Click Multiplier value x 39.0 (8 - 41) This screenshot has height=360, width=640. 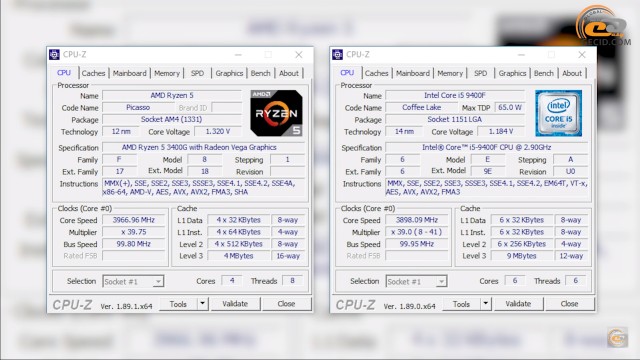click(x=417, y=232)
